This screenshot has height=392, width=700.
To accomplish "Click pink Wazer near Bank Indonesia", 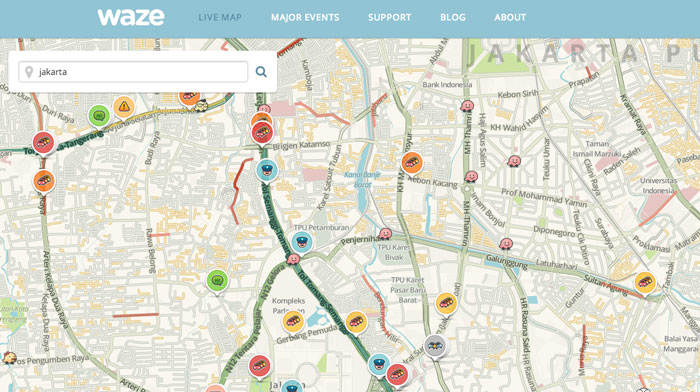I will tap(467, 106).
